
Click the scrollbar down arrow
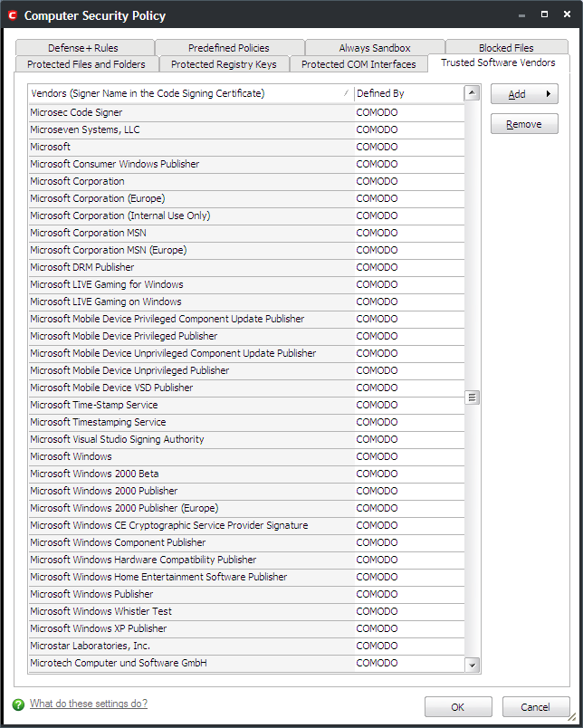pos(472,665)
